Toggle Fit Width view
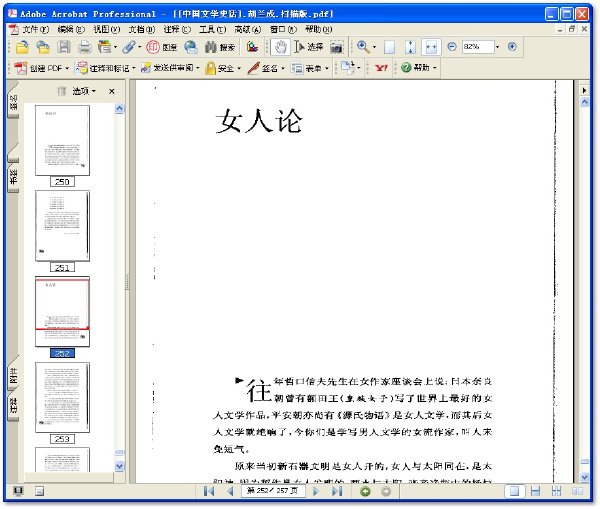The width and height of the screenshot is (600, 509). pyautogui.click(x=431, y=47)
